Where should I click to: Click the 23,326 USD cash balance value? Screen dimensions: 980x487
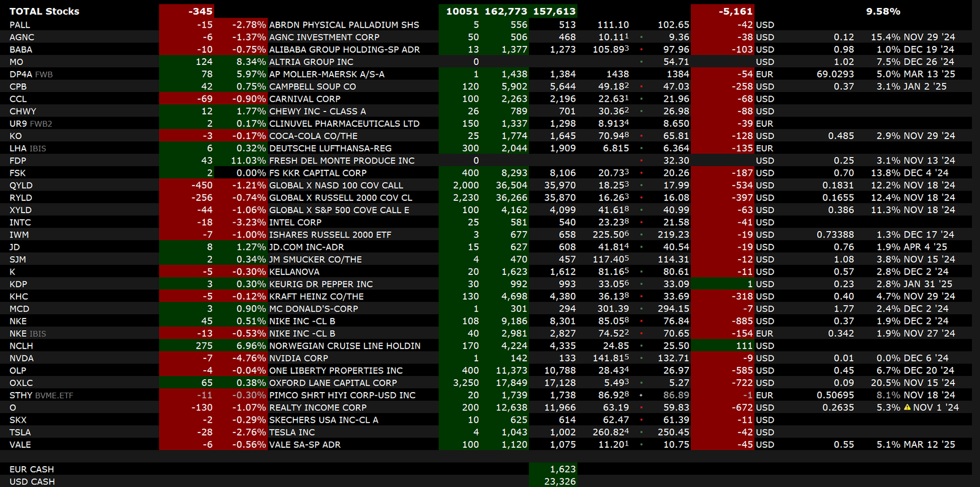(x=560, y=481)
